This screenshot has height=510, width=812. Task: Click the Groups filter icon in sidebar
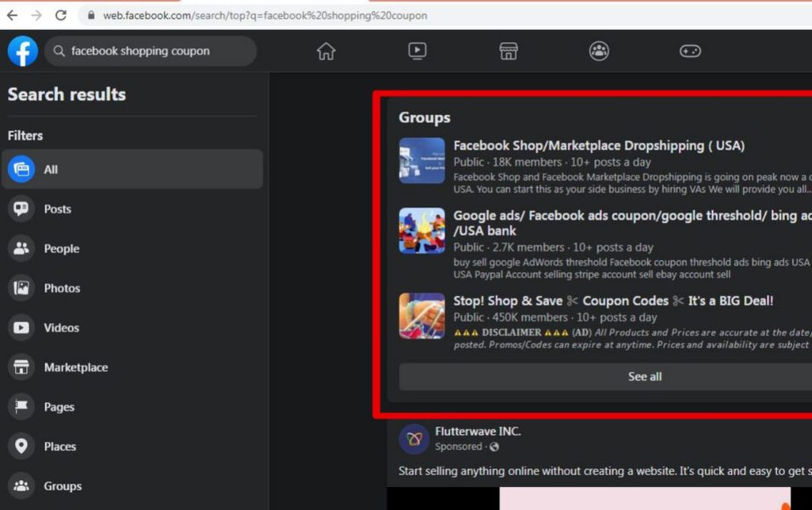[21, 485]
